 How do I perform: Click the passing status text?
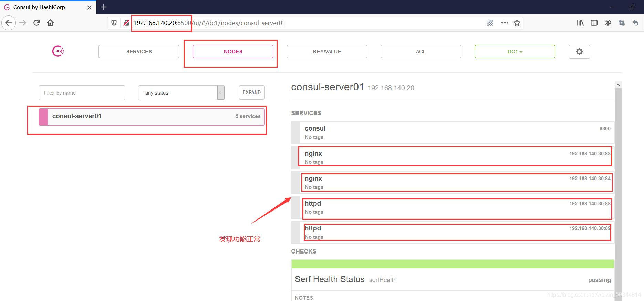pyautogui.click(x=599, y=280)
